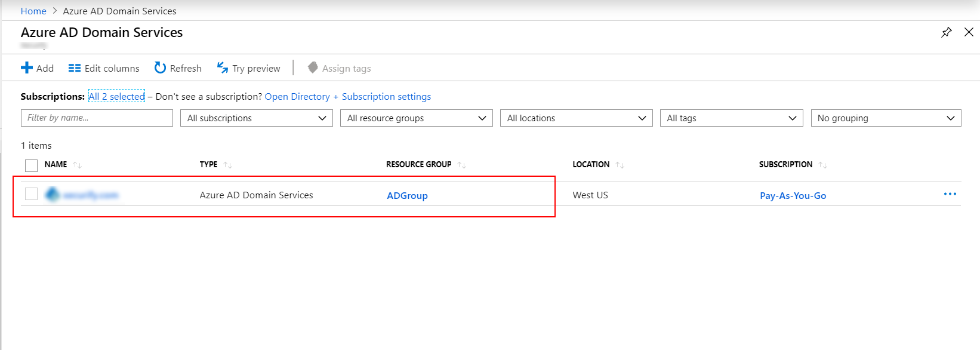
Task: Open the Pay-As-You-Go subscription link
Action: tap(793, 196)
